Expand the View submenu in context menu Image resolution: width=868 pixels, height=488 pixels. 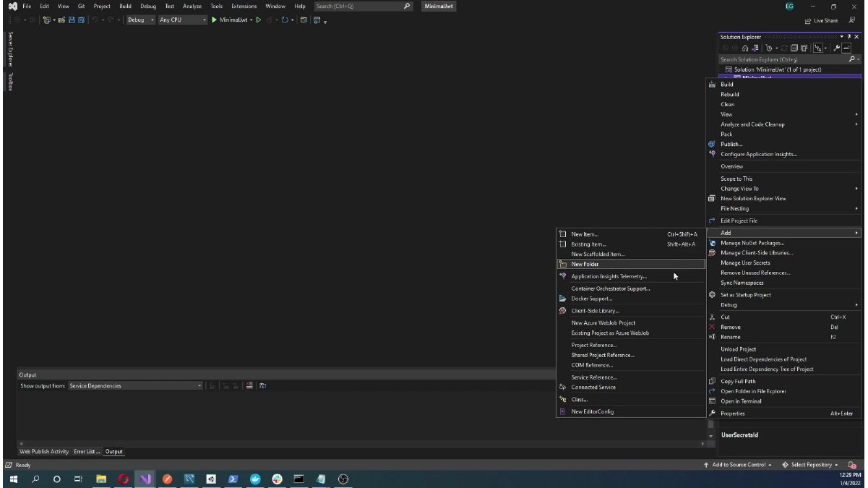click(x=784, y=114)
